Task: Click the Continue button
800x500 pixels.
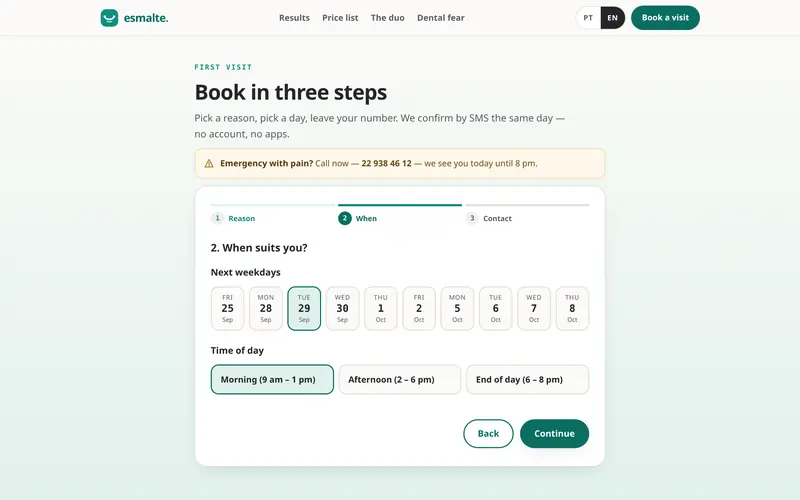Action: (555, 434)
